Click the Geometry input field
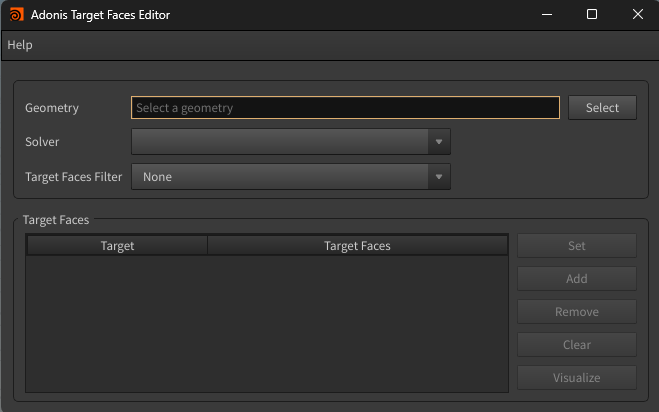 pyautogui.click(x=345, y=108)
